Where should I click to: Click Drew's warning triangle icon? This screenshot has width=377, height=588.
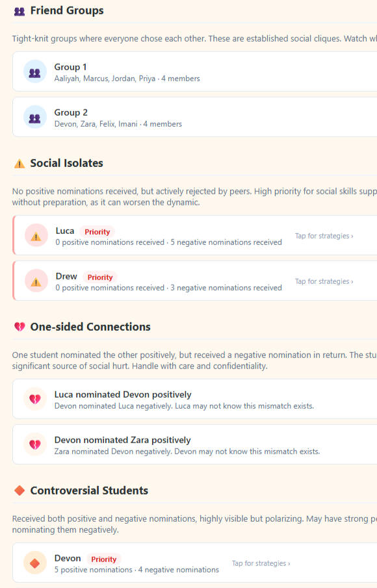[x=36, y=281]
